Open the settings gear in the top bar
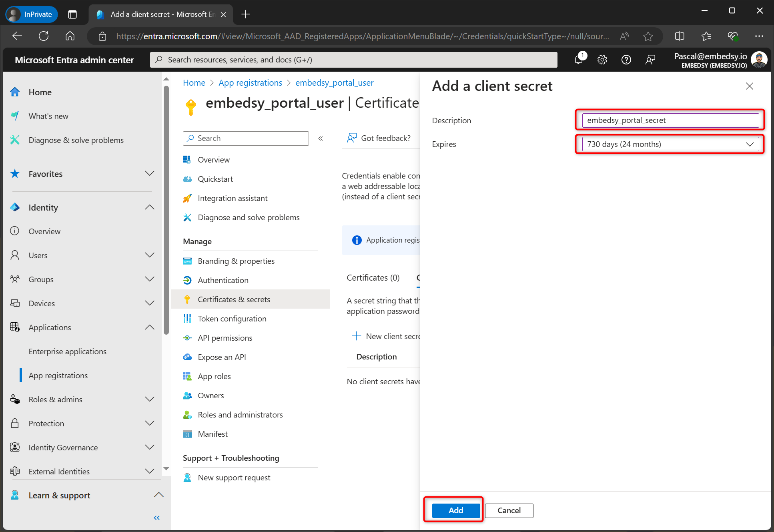This screenshot has height=532, width=774. tap(602, 59)
